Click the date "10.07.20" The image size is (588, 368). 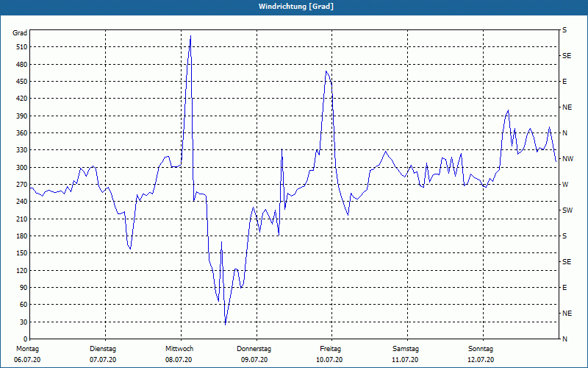click(x=329, y=360)
